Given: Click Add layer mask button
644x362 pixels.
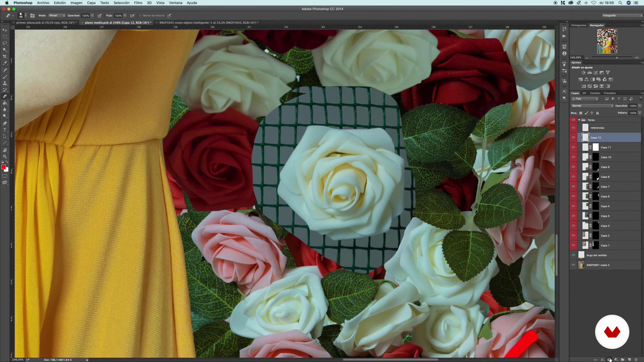Looking at the screenshot, I should (609, 360).
